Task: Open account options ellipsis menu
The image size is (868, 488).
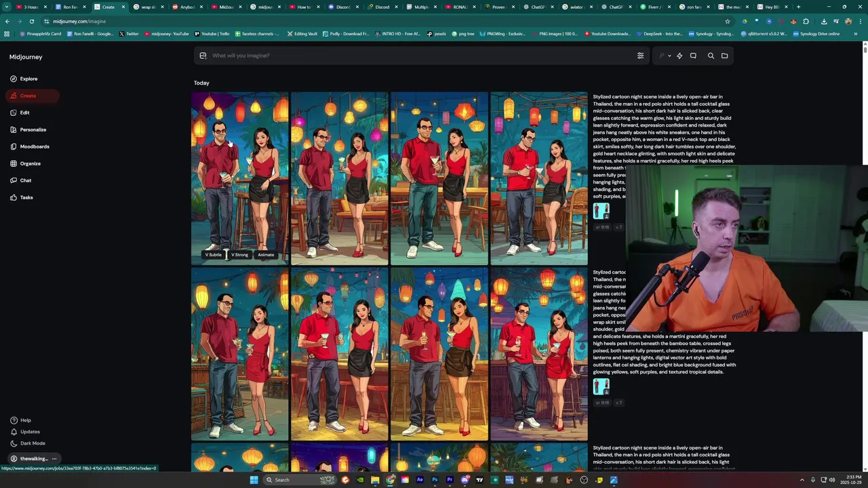Action: coord(54,459)
